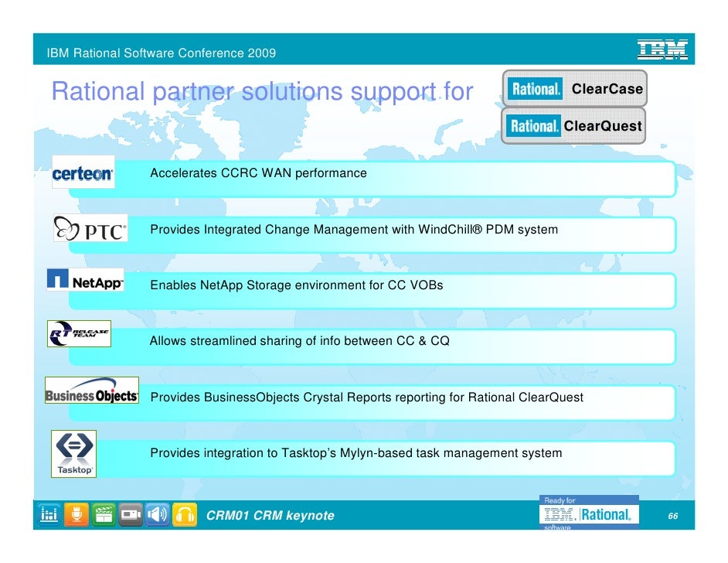Click 'IBM Rational Software Conference 2009' header

pos(162,53)
